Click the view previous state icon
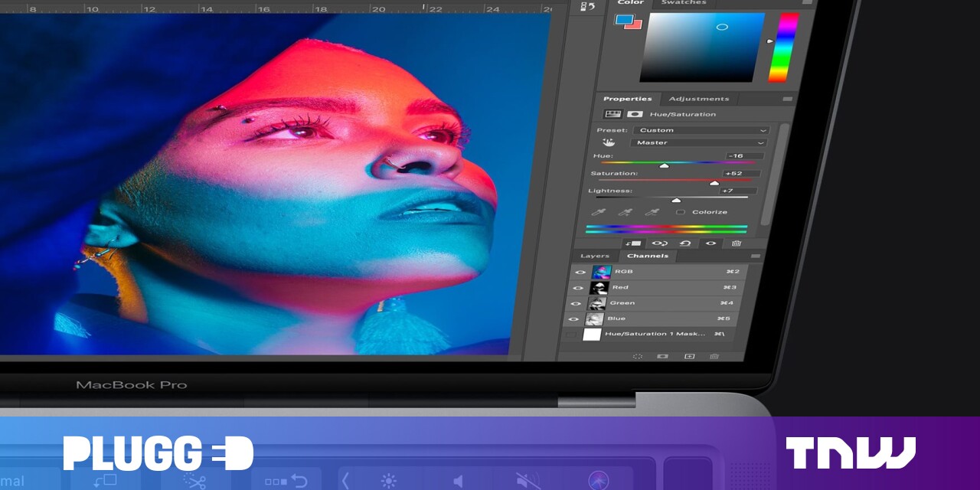 [x=658, y=243]
